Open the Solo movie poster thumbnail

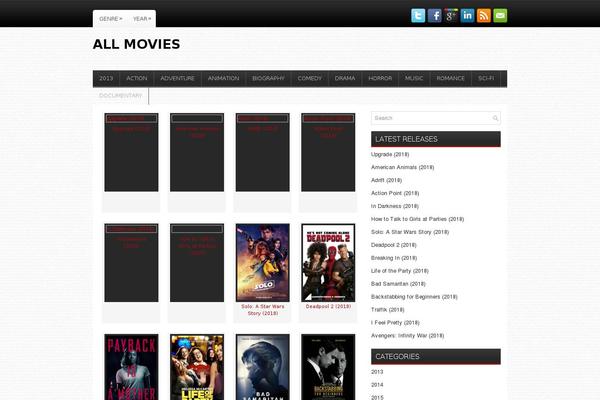[262, 263]
